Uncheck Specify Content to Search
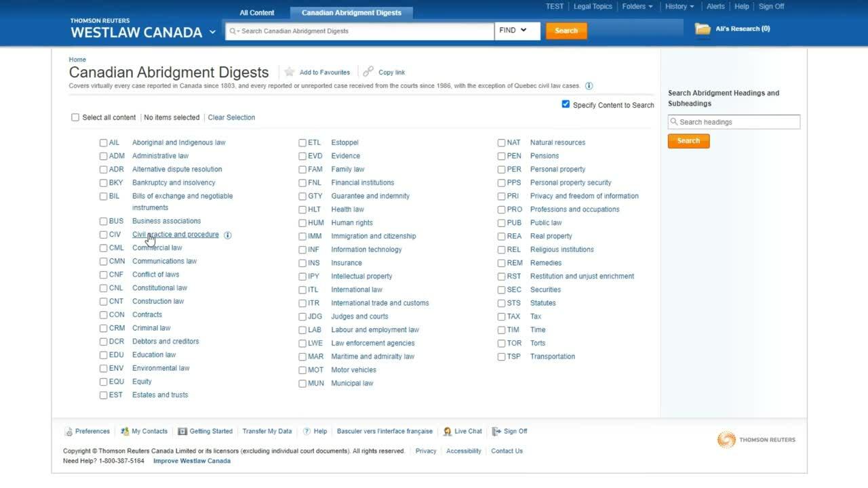 566,104
